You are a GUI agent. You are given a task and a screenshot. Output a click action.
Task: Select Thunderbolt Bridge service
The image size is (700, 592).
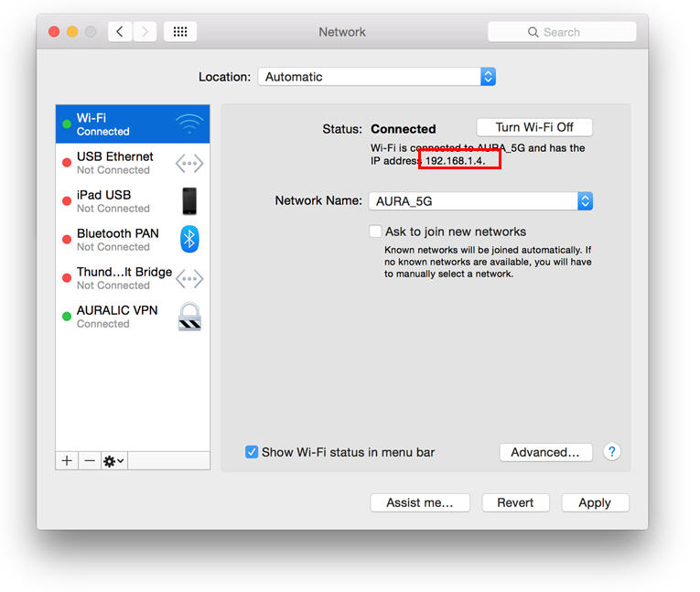(133, 278)
